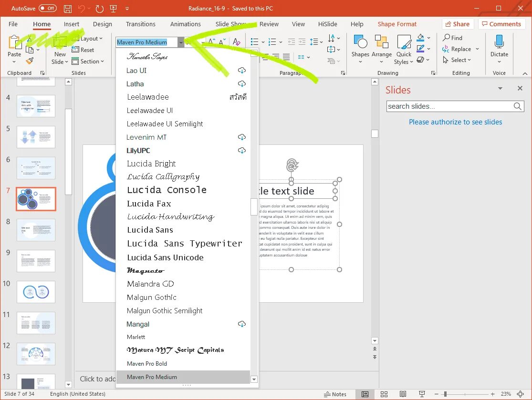The image size is (532, 400).
Task: Toggle Normal view button in status bar
Action: coord(365,394)
